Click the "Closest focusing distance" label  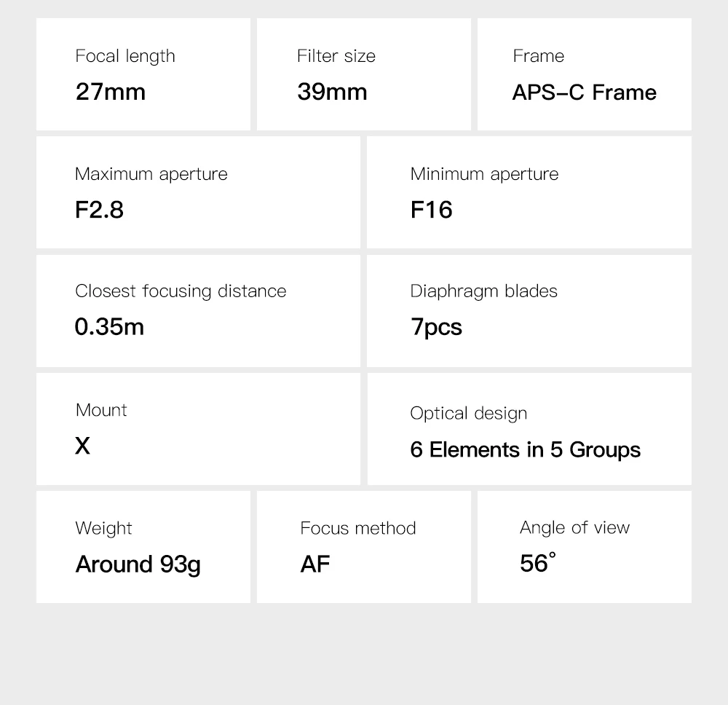click(x=181, y=291)
